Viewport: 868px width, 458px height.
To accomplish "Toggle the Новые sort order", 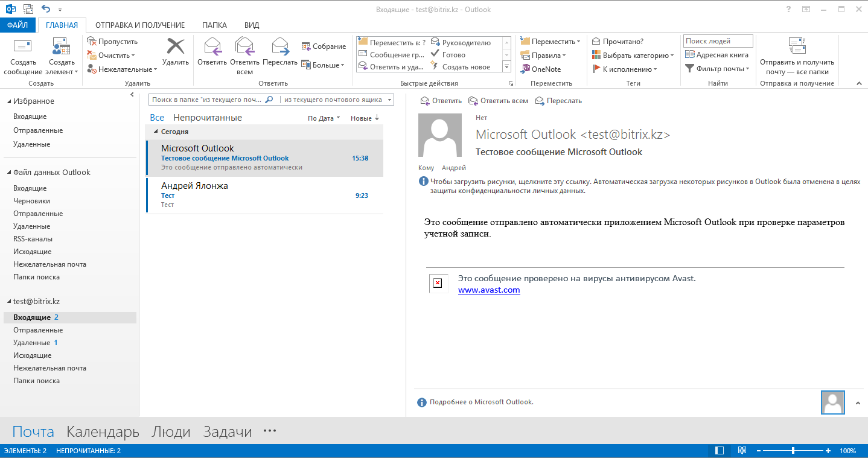I will [365, 118].
